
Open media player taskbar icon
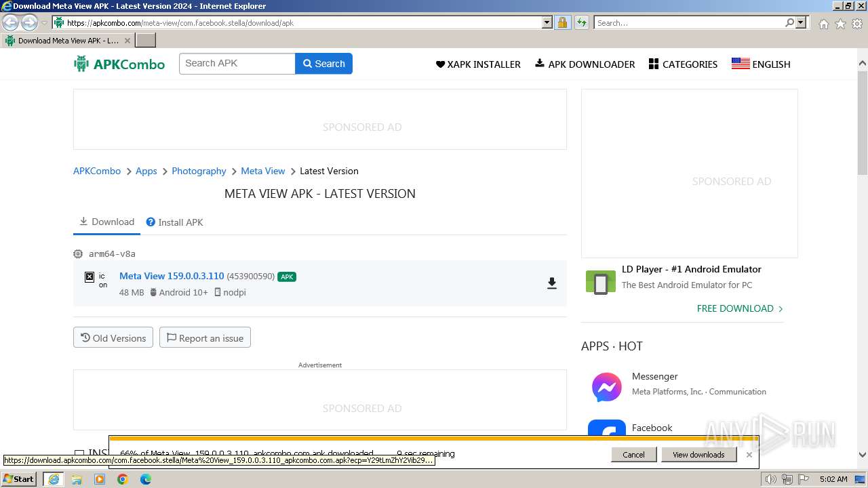(x=100, y=479)
